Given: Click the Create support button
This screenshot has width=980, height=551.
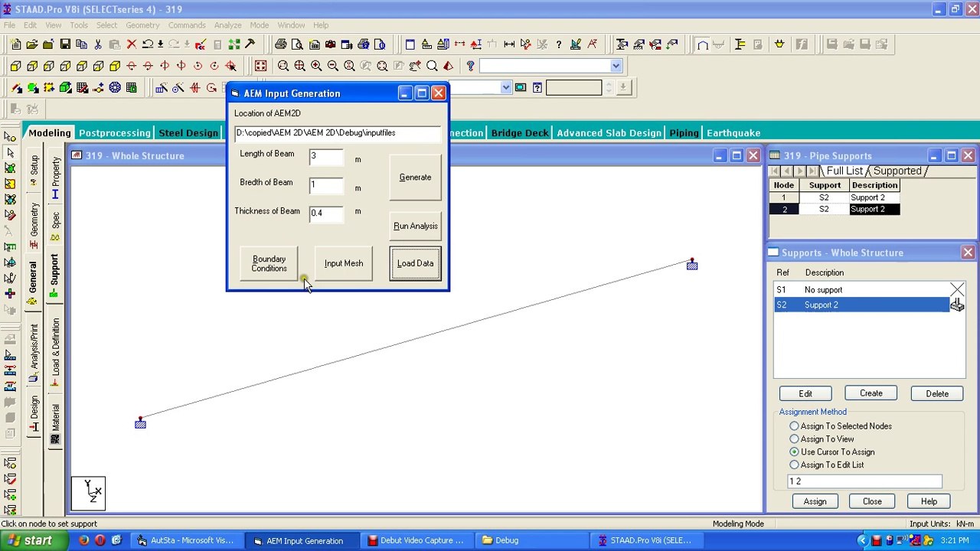Looking at the screenshot, I should click(x=871, y=393).
